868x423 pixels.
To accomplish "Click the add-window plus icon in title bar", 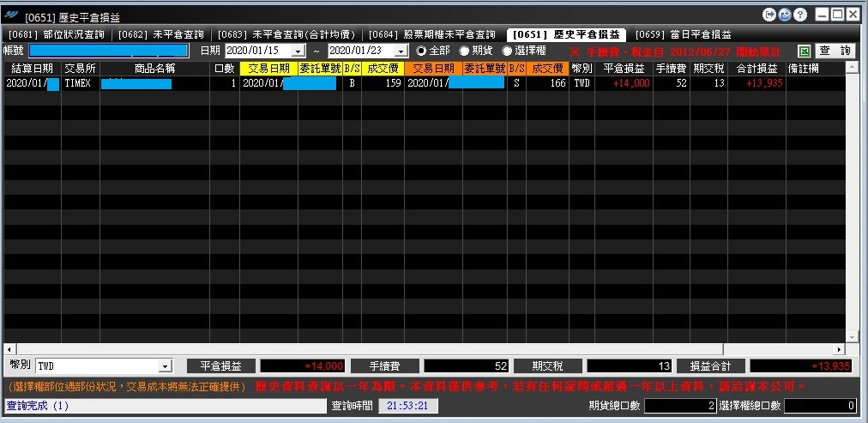I will click(x=785, y=15).
